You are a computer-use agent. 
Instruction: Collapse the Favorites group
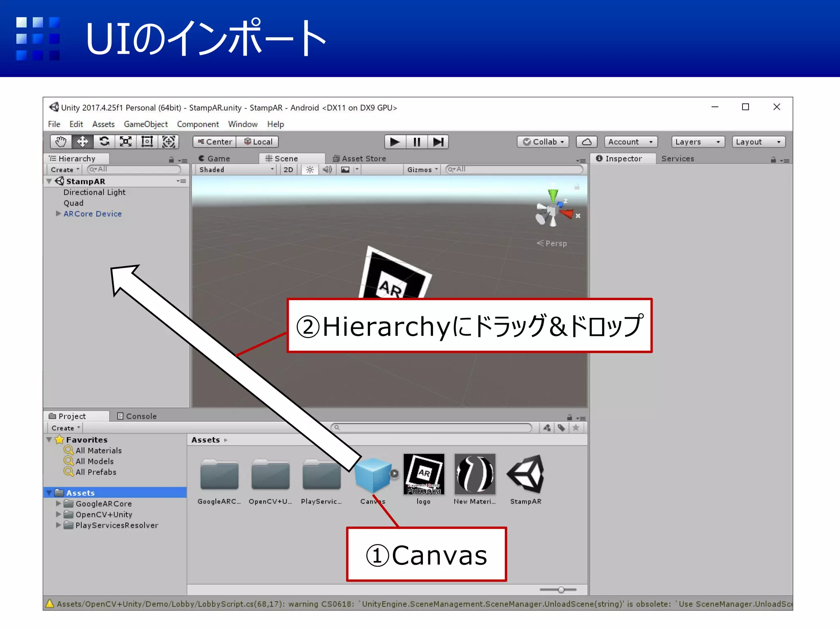[49, 440]
